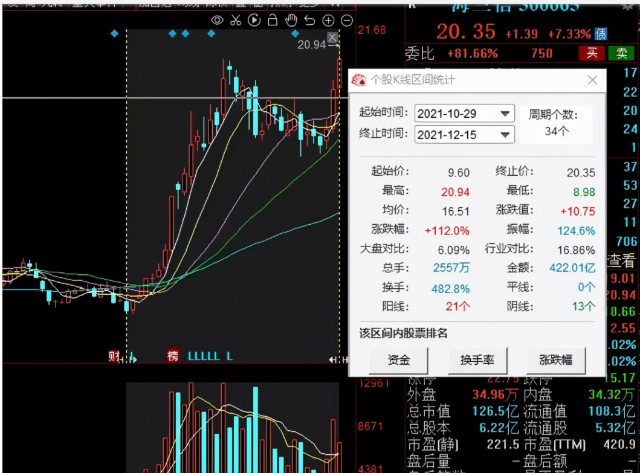Click the green 卖 sell button
640x473 pixels.
[622, 53]
